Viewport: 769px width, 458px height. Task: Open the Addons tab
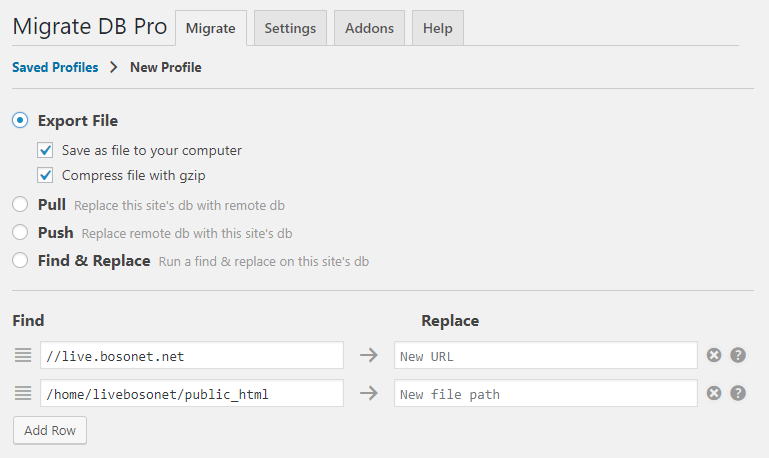tap(369, 28)
